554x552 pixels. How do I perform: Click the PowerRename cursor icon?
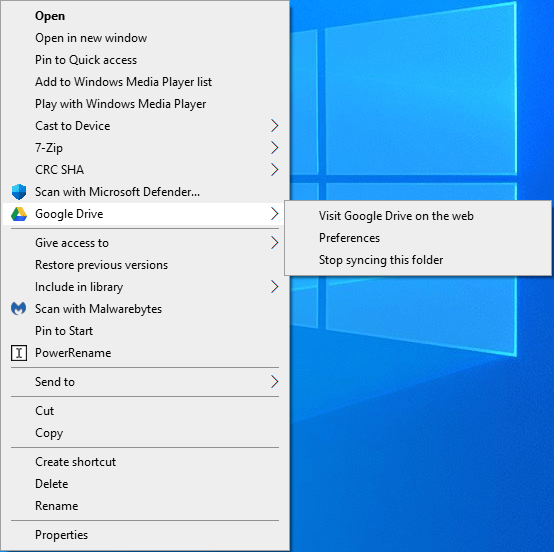19,353
